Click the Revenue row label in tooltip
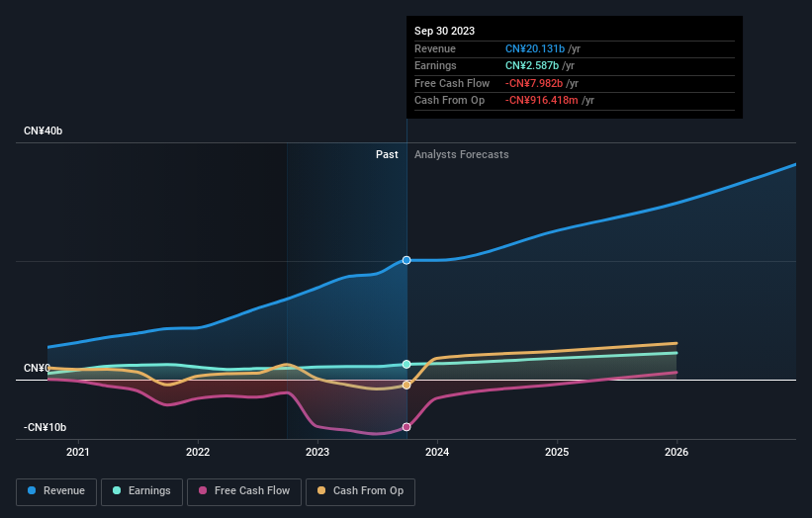 point(435,48)
